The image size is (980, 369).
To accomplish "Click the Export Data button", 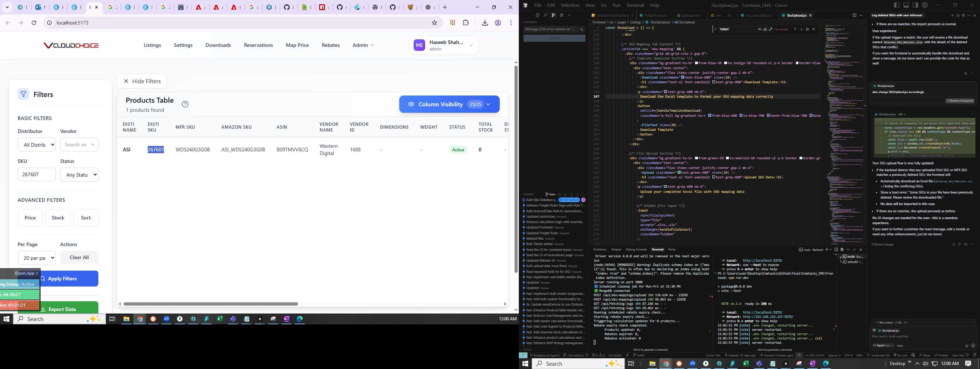I will point(58,309).
